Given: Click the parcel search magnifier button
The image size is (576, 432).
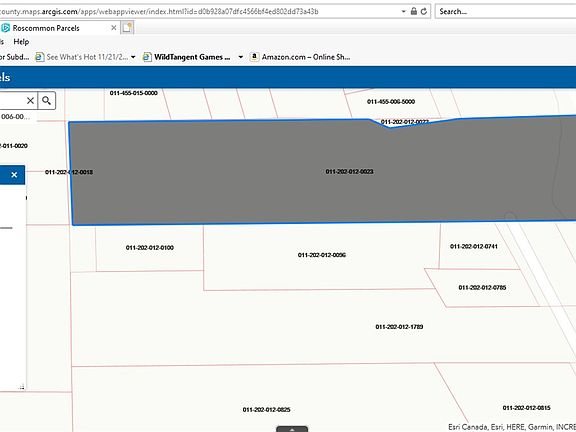Looking at the screenshot, I should 46,101.
